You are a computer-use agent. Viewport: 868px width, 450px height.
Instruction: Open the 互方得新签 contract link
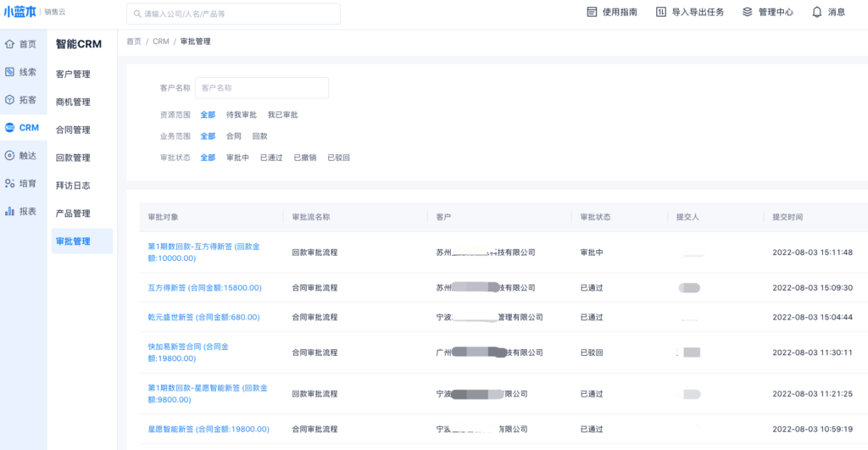click(204, 288)
